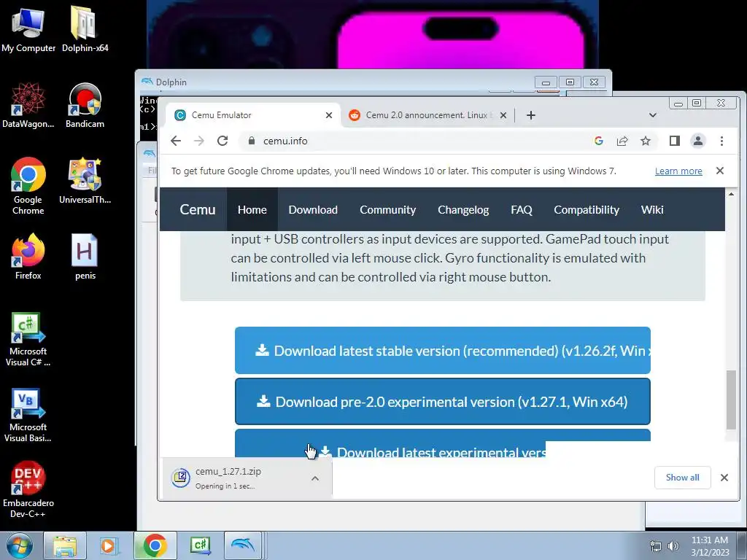The height and width of the screenshot is (560, 747).
Task: Open a new tab with plus button
Action: [531, 115]
